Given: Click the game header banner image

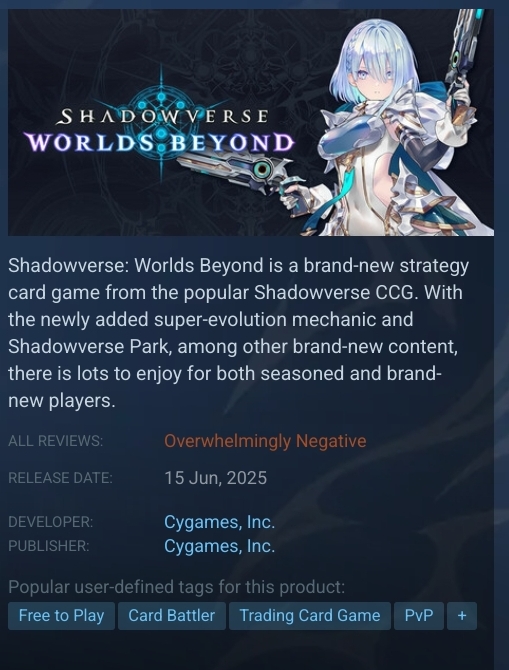Looking at the screenshot, I should [x=251, y=123].
